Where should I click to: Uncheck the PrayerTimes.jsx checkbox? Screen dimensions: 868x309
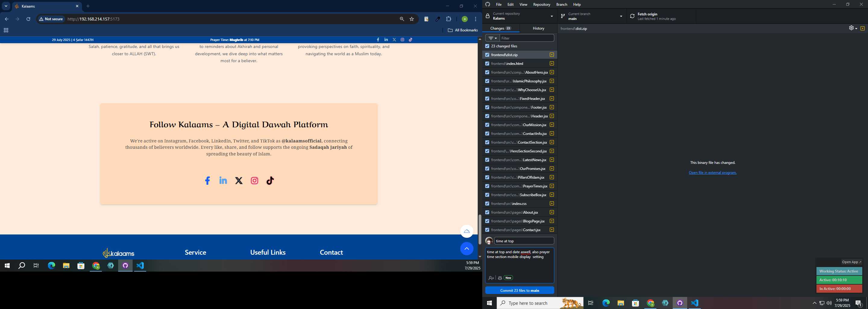pyautogui.click(x=487, y=186)
